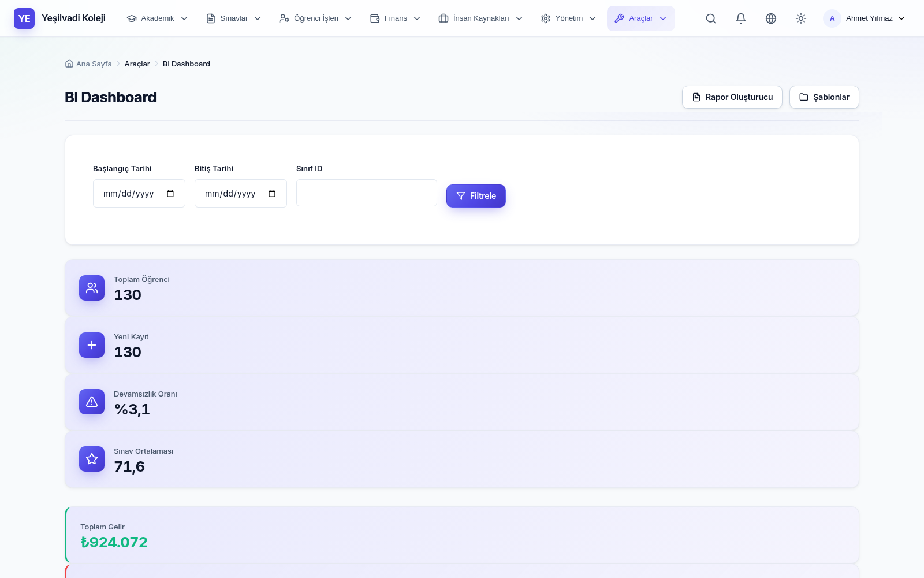Click the Yeni Kayıt plus icon
924x578 pixels.
[x=92, y=345]
